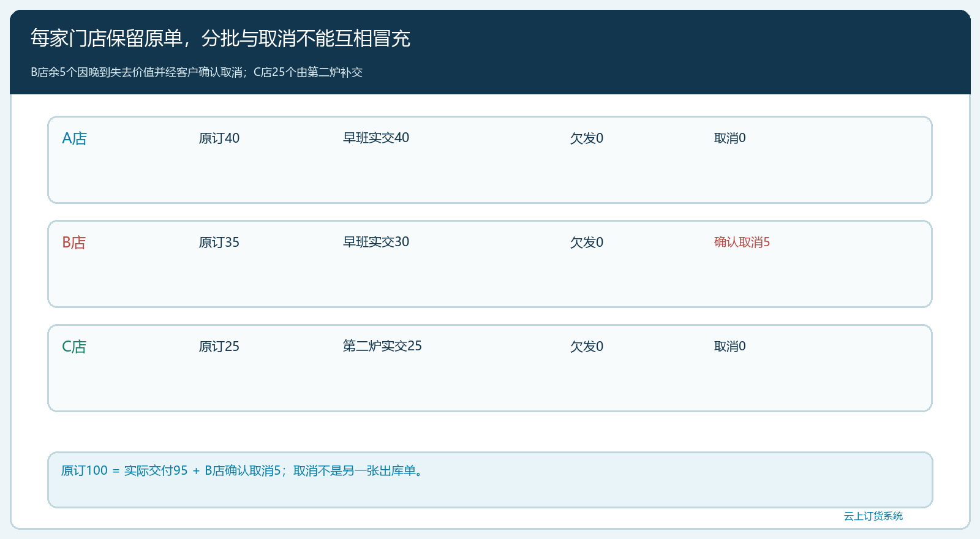
Task: Click 早班实交40 in the A店 row
Action: pos(376,138)
